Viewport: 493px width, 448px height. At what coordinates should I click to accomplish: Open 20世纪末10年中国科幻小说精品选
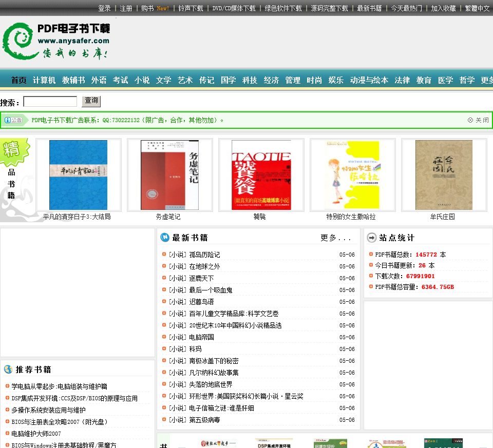236,325
